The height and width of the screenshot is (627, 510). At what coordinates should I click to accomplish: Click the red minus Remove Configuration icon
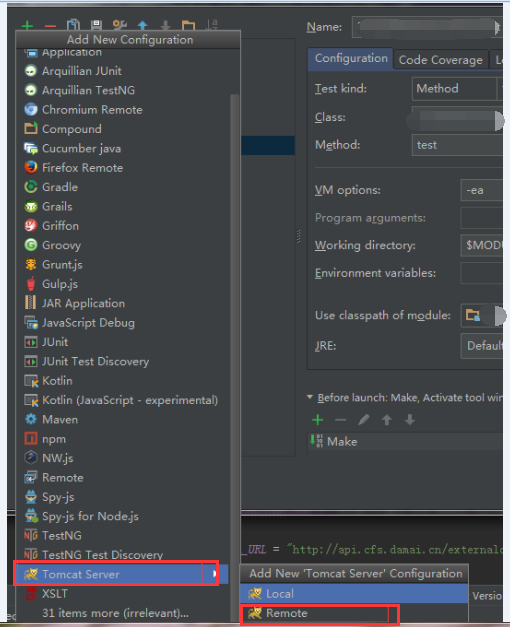[x=50, y=26]
